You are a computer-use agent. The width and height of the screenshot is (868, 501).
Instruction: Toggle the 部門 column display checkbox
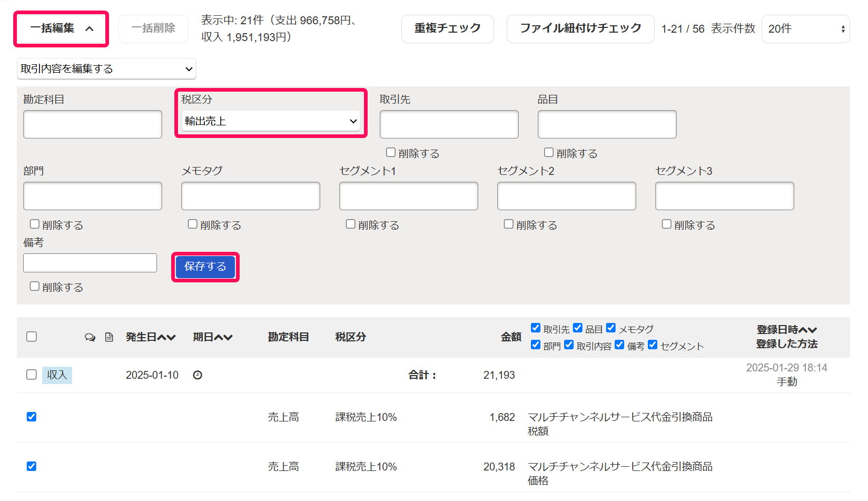(x=536, y=345)
